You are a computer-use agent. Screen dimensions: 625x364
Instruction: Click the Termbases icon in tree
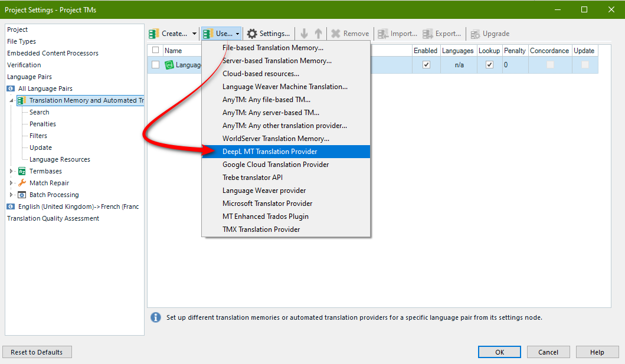pos(22,171)
